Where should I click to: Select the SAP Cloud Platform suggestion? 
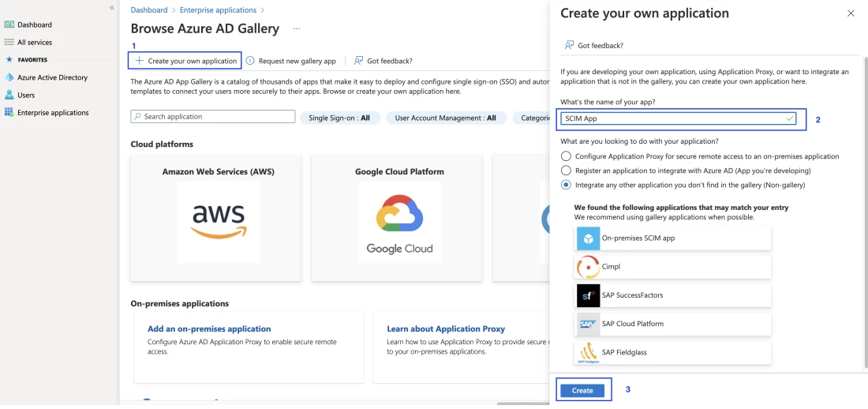(x=673, y=325)
